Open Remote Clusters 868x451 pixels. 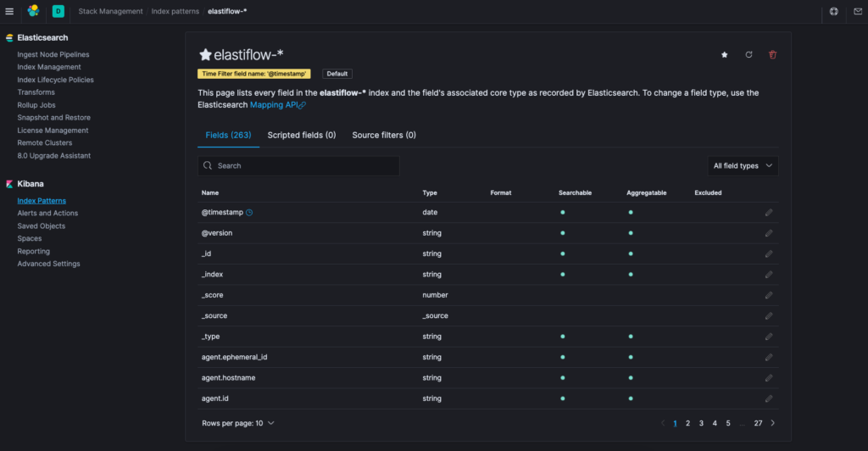(44, 142)
